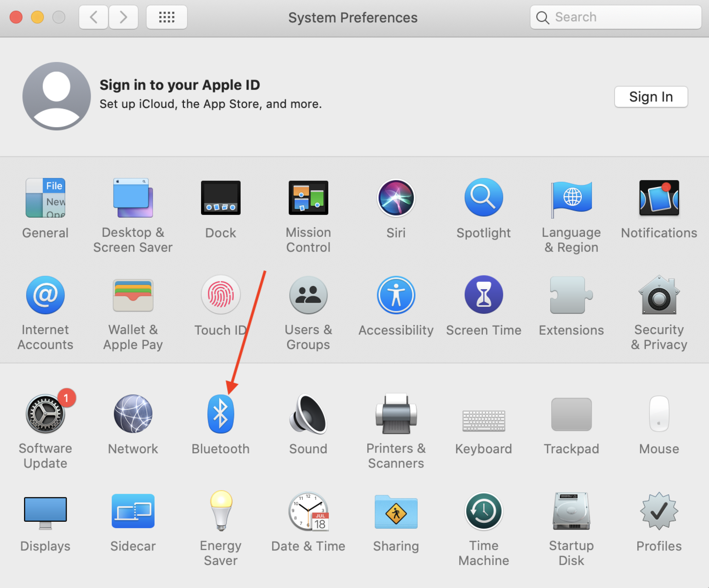Open Startup Disk settings

click(571, 511)
